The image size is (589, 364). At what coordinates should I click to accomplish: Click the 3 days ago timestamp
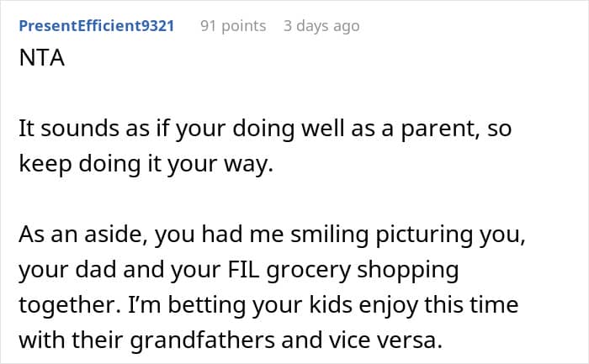coord(321,26)
